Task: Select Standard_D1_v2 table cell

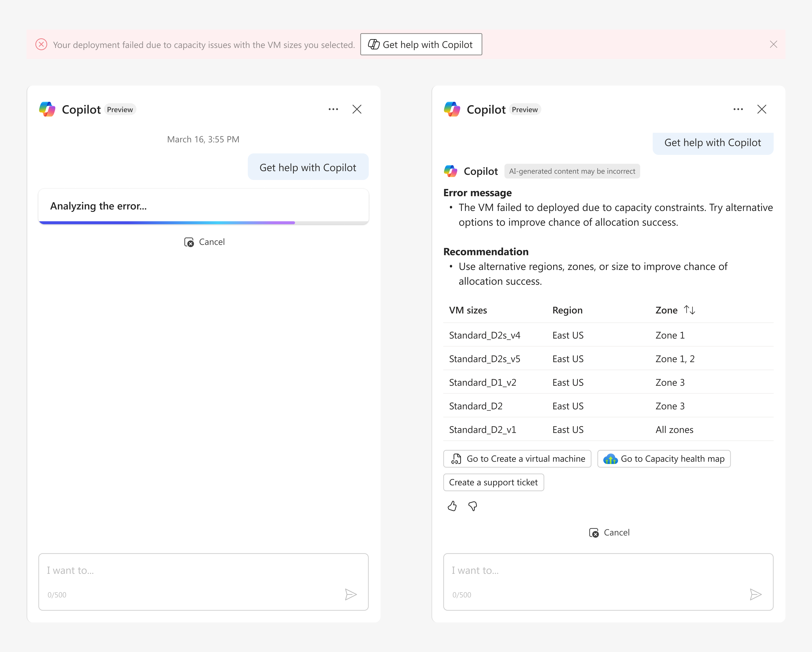Action: click(x=483, y=383)
